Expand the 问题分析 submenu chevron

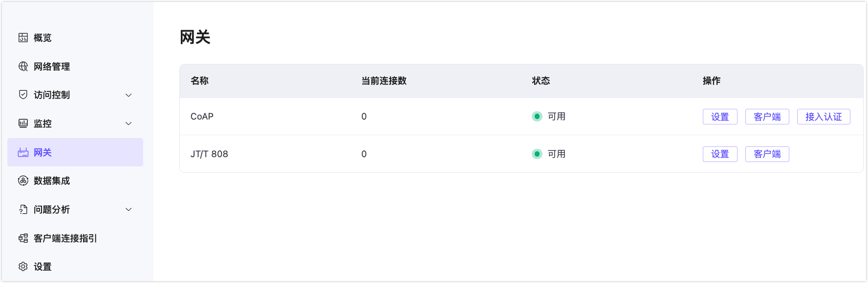click(x=129, y=209)
